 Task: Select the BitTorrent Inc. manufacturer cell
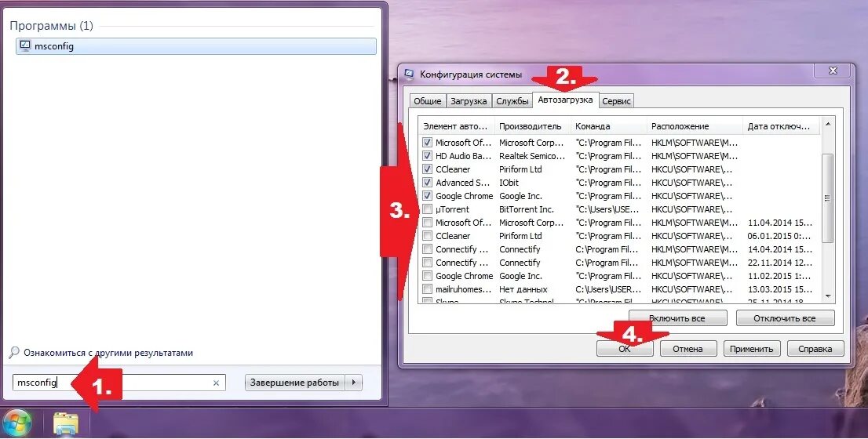tap(526, 209)
